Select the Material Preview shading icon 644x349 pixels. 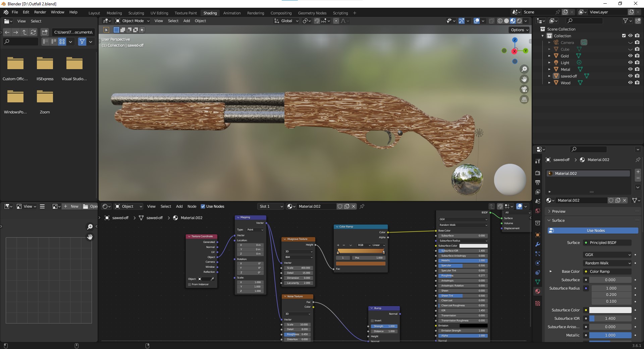point(513,21)
